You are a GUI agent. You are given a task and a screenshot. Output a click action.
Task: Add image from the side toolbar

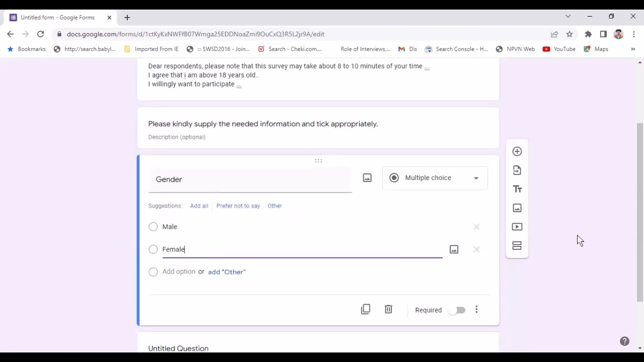517,208
